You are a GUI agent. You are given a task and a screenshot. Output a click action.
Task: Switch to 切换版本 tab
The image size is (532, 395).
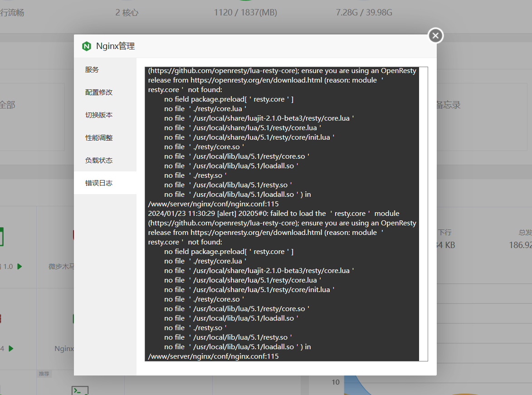pos(105,115)
